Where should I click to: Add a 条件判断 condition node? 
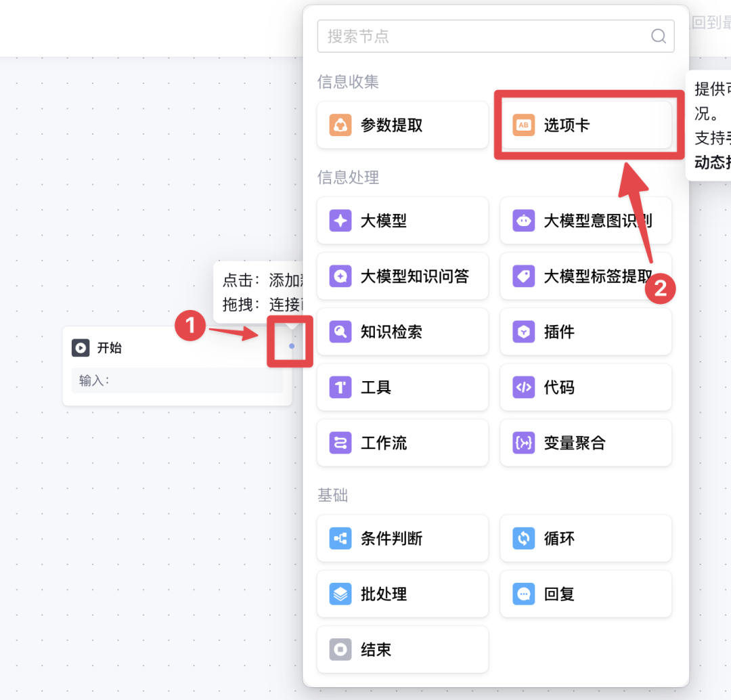coord(402,538)
